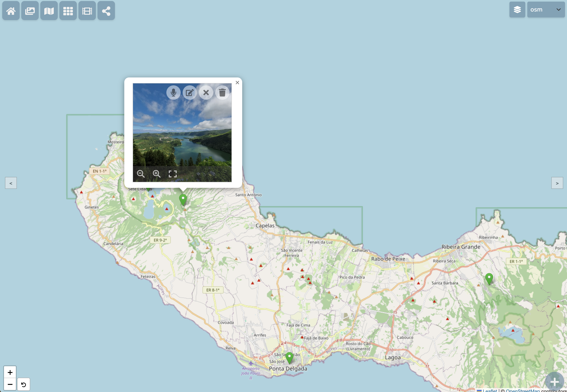Screen dimensions: 567x392
Task: Toggle fullscreen view of the photo
Action: pos(173,173)
